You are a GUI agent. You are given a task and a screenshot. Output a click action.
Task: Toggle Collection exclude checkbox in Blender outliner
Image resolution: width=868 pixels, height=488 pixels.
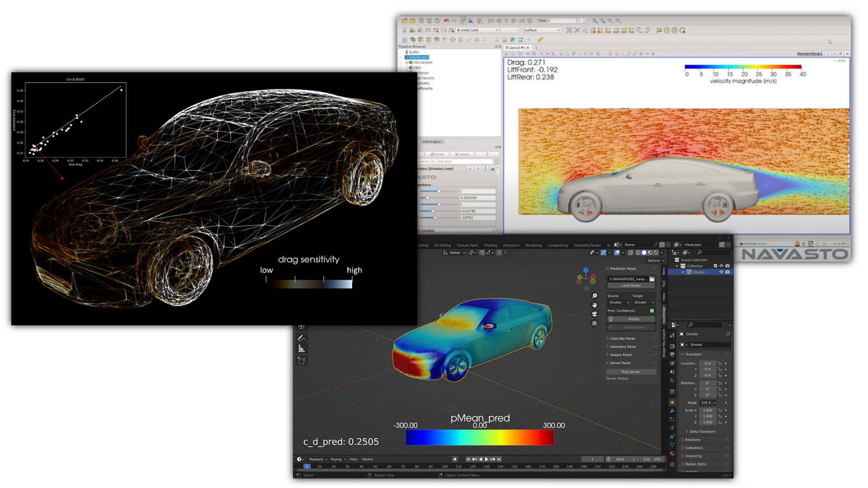point(715,266)
